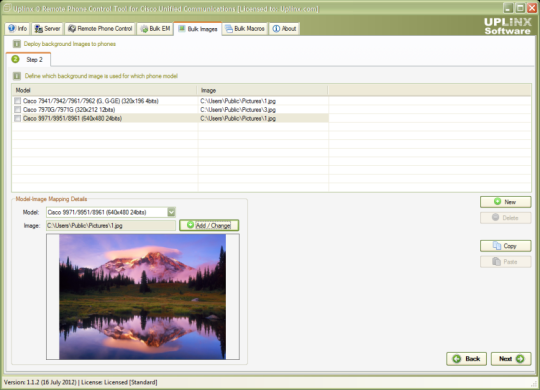Go Back to previous step
Image resolution: width=540 pixels, height=390 pixels.
pos(466,359)
